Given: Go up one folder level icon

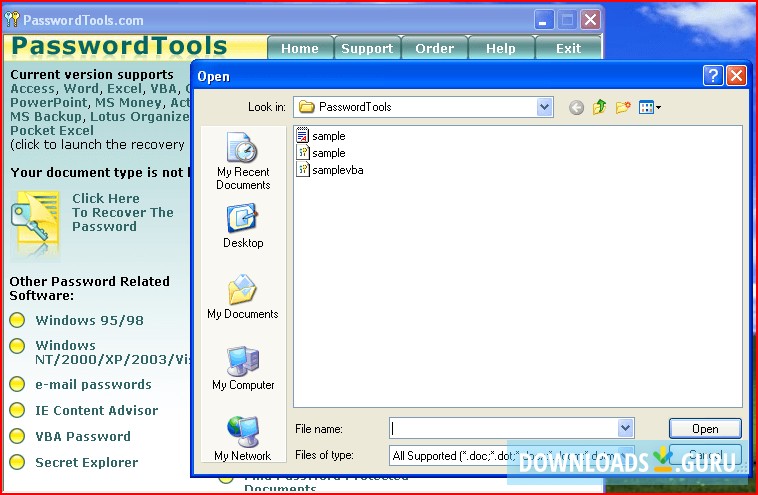Looking at the screenshot, I should tap(599, 107).
